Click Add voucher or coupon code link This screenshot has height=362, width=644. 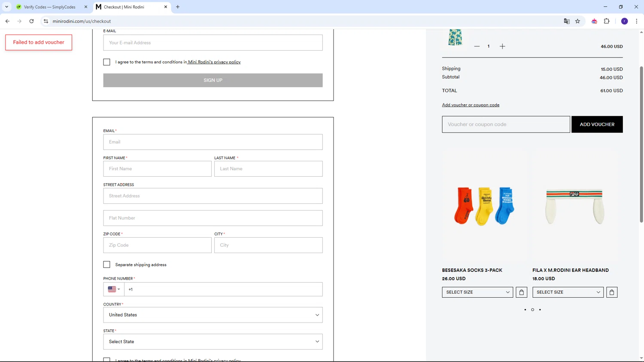click(471, 105)
